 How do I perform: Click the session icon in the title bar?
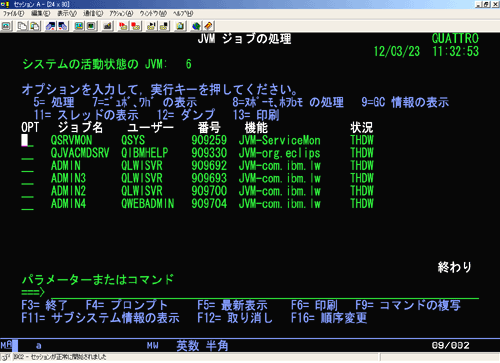(5, 4)
